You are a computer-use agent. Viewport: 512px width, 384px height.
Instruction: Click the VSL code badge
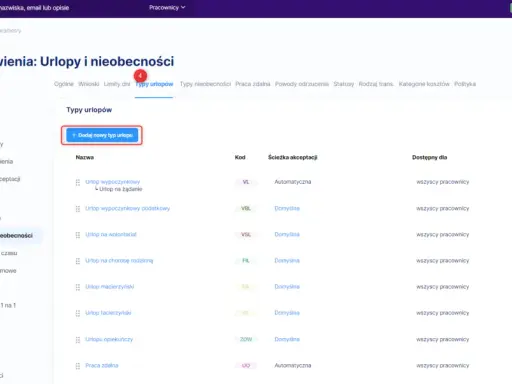pyautogui.click(x=246, y=234)
